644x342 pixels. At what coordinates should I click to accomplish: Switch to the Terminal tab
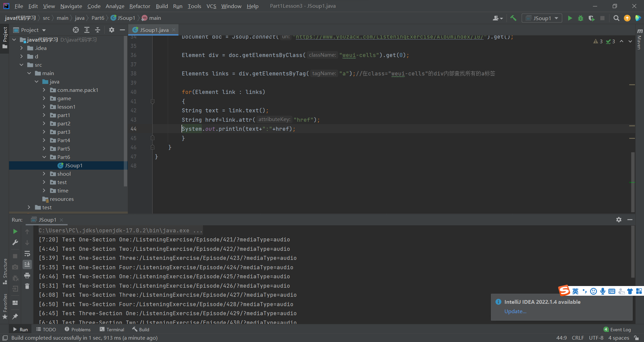click(112, 330)
